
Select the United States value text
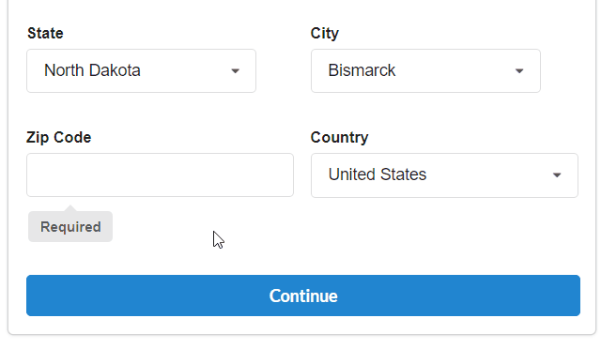(x=378, y=174)
